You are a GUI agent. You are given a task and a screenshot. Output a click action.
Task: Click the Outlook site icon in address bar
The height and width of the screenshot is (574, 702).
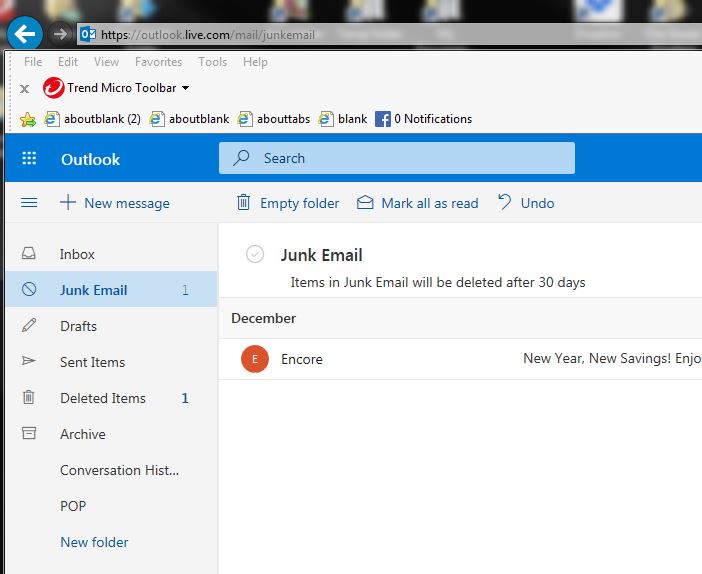click(88, 34)
